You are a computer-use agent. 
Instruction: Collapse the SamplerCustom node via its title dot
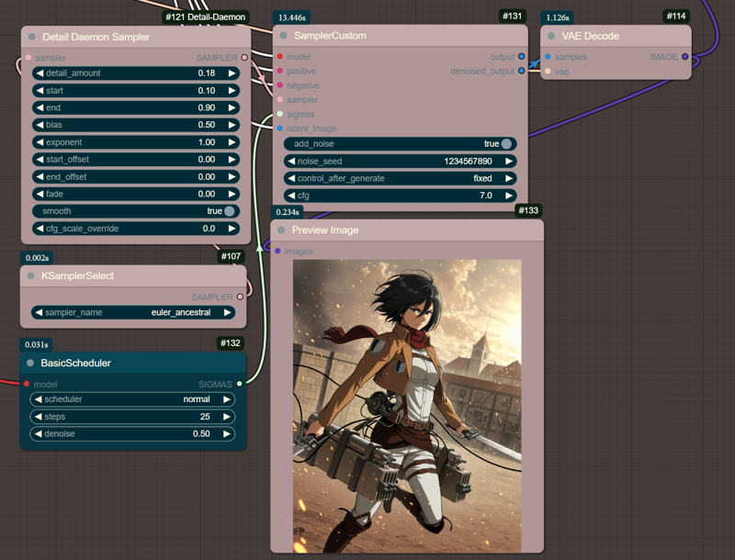[x=284, y=36]
